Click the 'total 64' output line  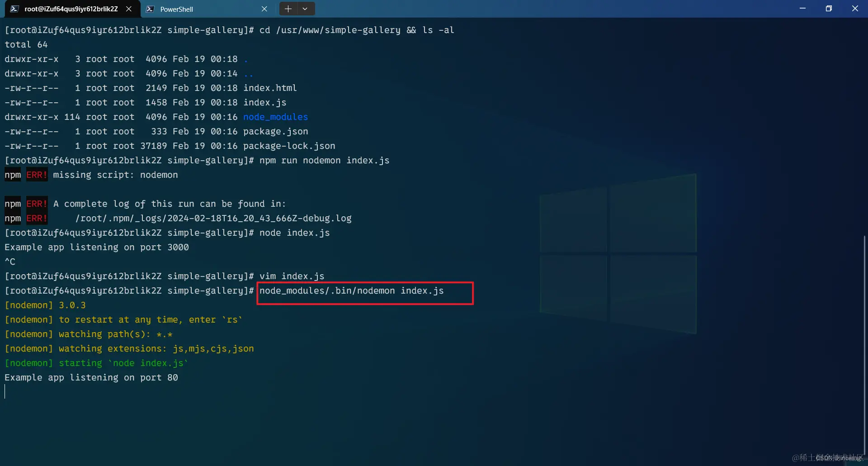click(26, 44)
